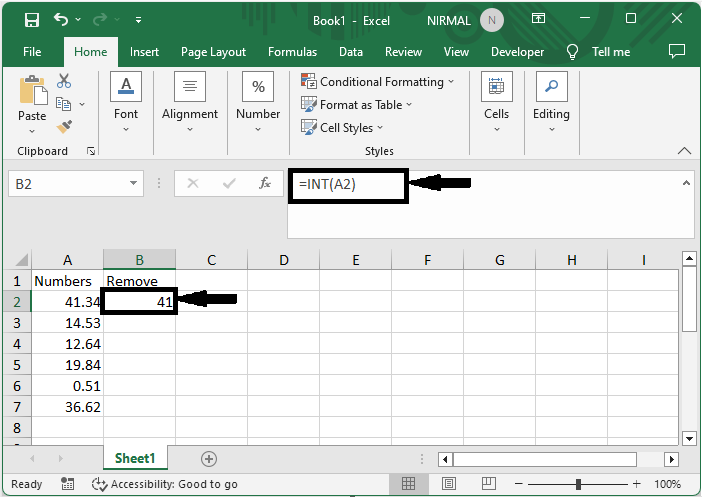Click in the formula bar text
702x497 pixels.
pos(327,184)
